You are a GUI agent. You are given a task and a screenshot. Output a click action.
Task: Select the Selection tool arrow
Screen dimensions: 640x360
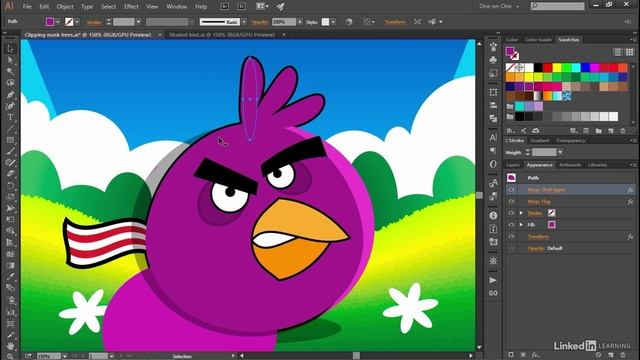pos(11,49)
